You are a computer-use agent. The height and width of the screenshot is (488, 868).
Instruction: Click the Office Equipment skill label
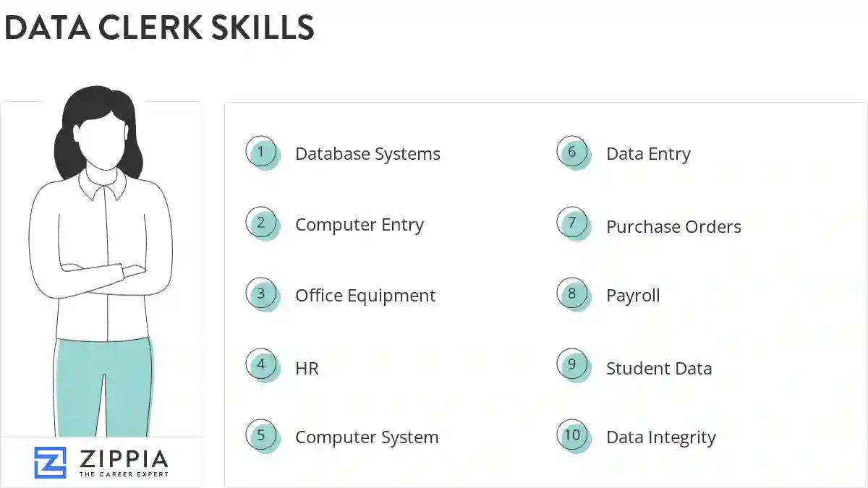(x=365, y=296)
